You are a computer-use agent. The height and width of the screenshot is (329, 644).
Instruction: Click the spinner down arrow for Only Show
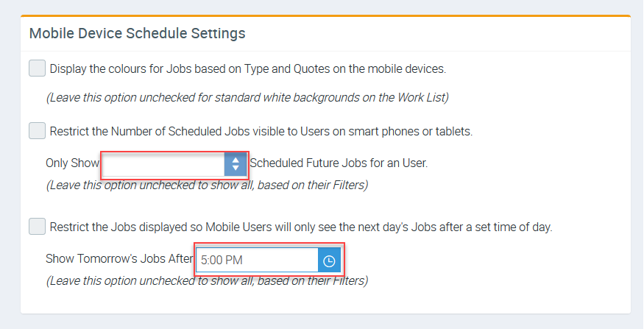click(x=236, y=169)
